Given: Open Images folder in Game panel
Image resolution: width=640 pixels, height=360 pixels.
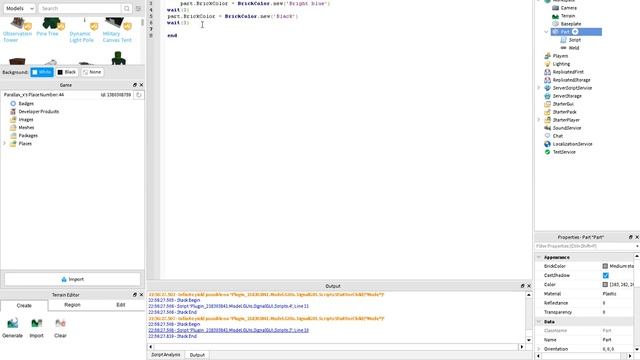Looking at the screenshot, I should pyautogui.click(x=26, y=120).
